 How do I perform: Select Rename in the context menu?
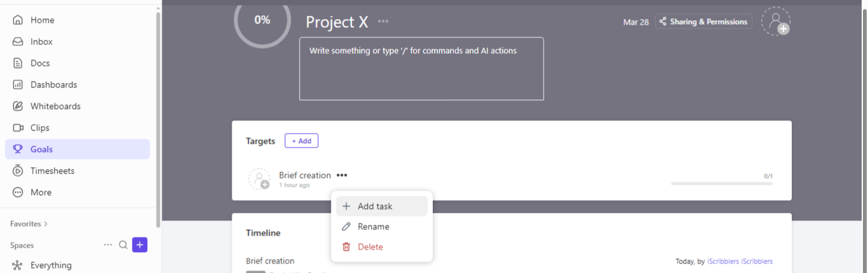point(373,227)
